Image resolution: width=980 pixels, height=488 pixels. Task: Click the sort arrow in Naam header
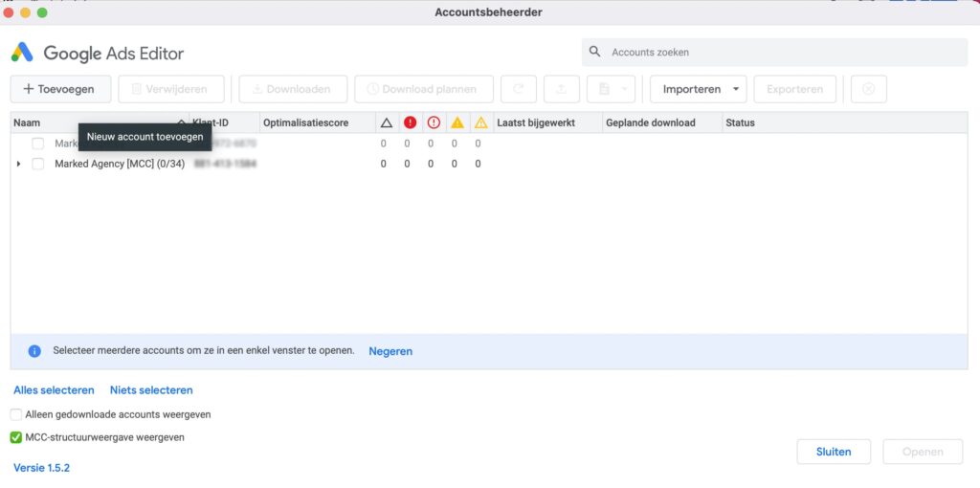click(181, 123)
